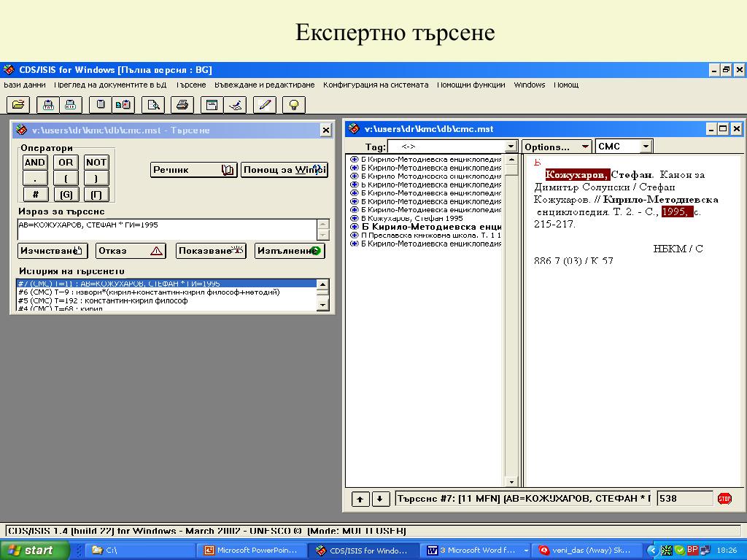The width and height of the screenshot is (747, 560).
Task: Open search with the magnifier document icon
Action: tap(153, 105)
